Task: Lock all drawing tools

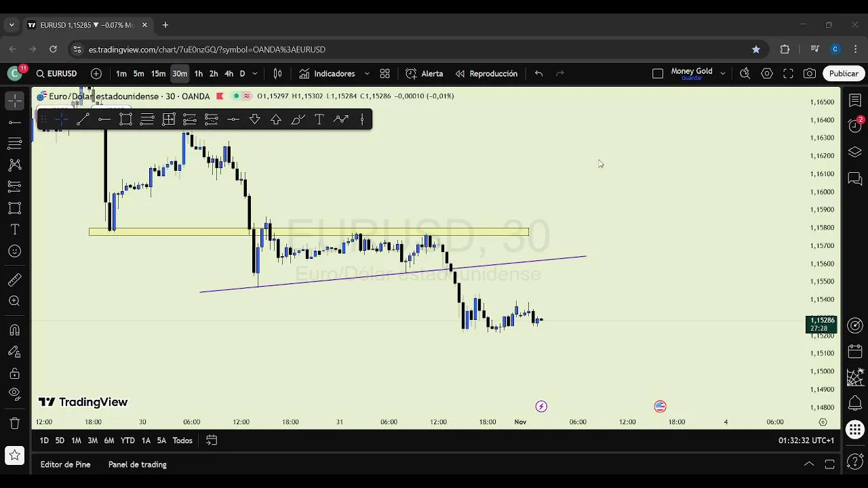Action: (x=14, y=373)
